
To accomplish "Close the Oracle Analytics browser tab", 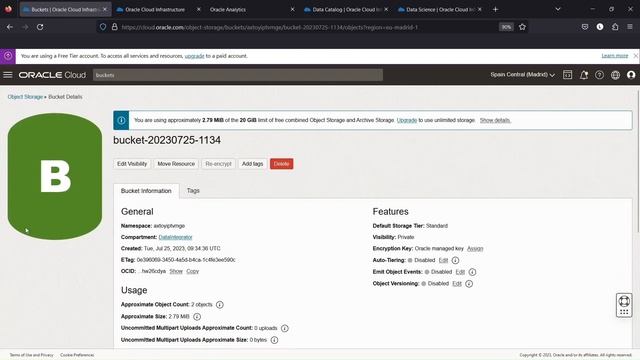I will click(292, 9).
